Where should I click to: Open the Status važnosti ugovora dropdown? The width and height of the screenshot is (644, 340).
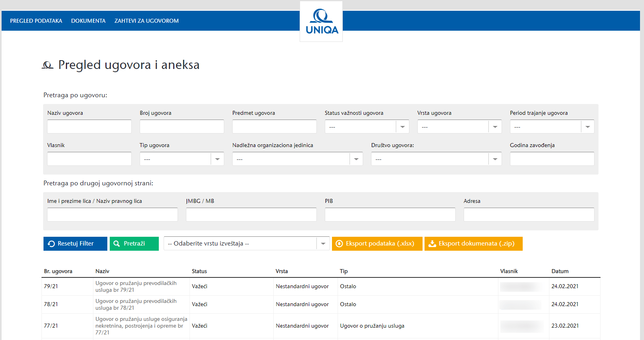[402, 127]
